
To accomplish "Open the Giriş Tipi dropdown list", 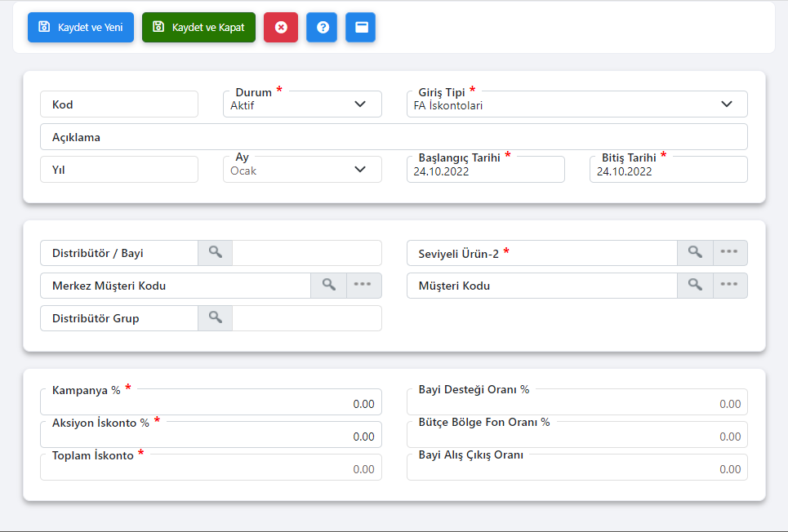I will 726,104.
